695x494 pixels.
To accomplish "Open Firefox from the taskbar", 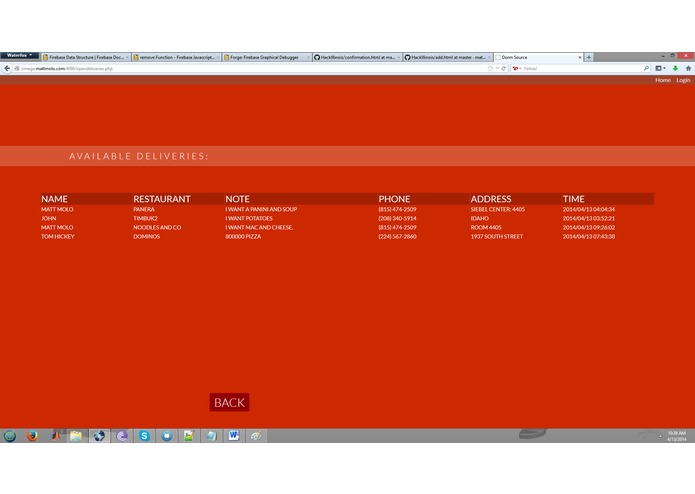I will tap(32, 436).
